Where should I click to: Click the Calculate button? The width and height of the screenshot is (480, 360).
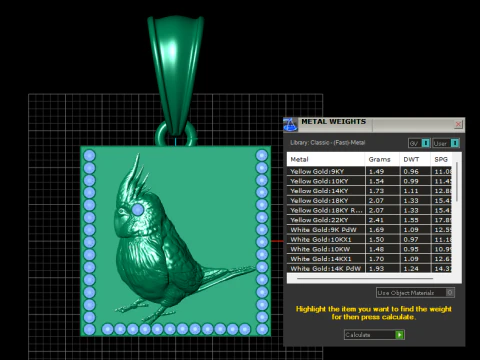[374, 334]
